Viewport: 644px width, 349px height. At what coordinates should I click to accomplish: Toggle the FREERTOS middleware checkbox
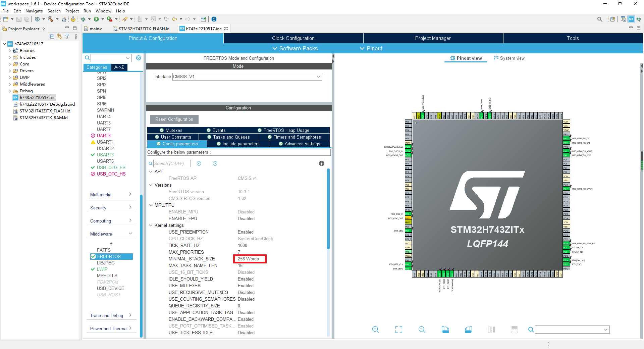[x=93, y=256]
